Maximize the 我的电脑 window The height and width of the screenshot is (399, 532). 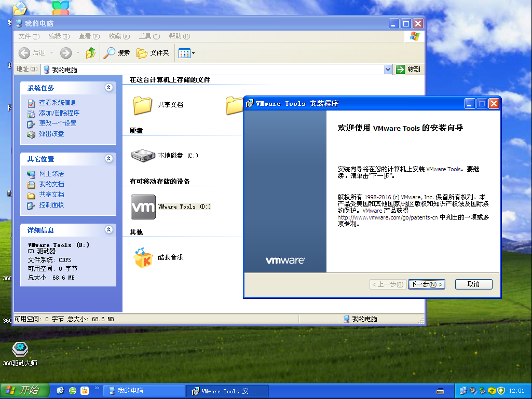pos(406,24)
